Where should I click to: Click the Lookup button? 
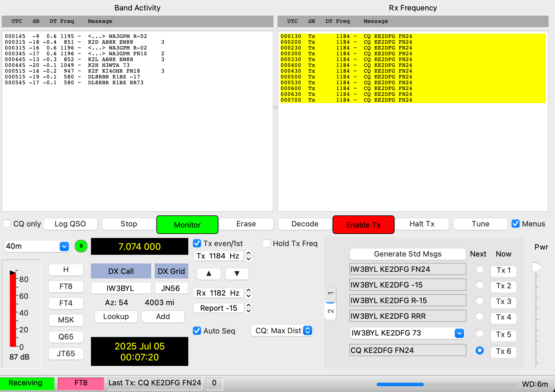[x=116, y=316]
